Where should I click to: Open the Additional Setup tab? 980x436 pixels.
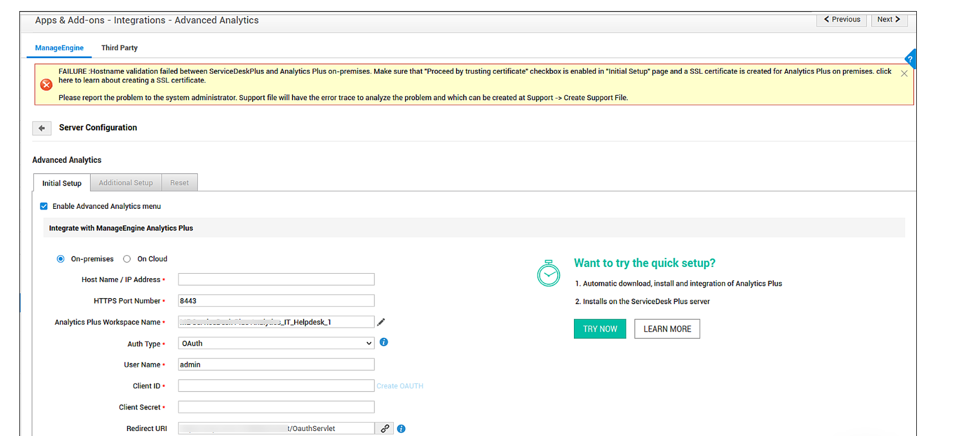coord(126,183)
